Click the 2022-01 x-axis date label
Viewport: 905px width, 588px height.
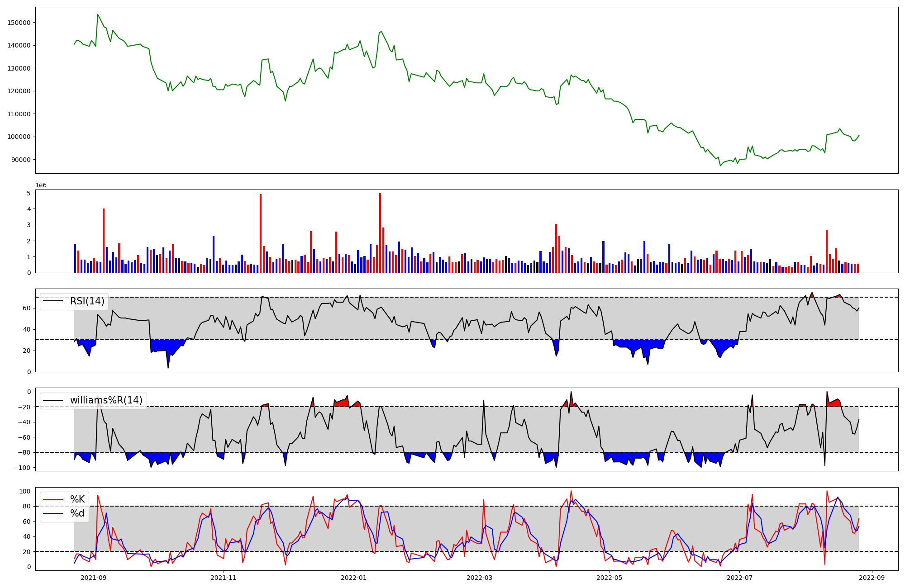(353, 578)
